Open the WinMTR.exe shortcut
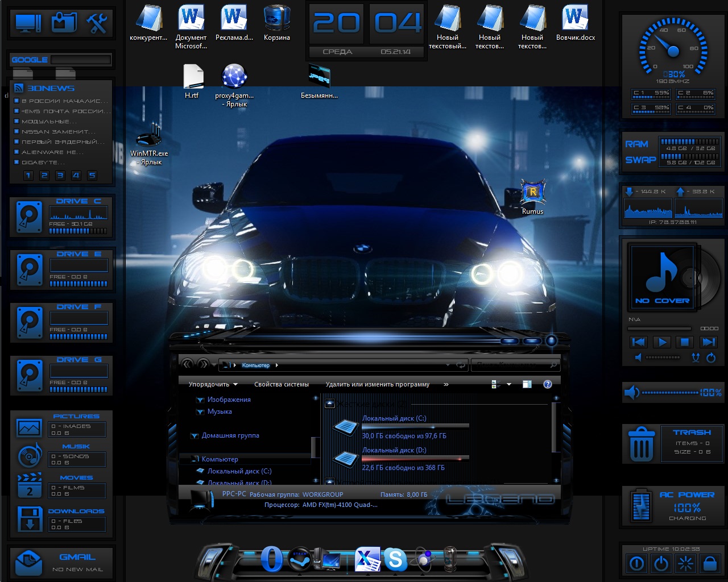The image size is (728, 582). coord(149,136)
